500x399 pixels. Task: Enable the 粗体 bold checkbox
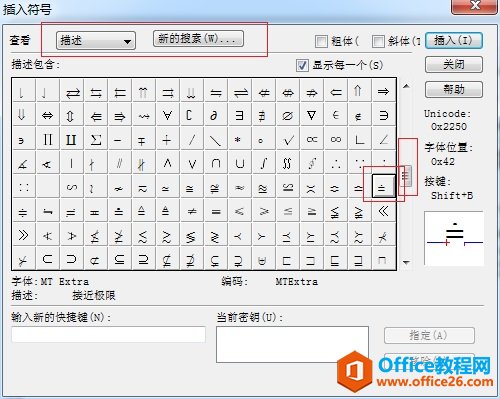tap(321, 41)
